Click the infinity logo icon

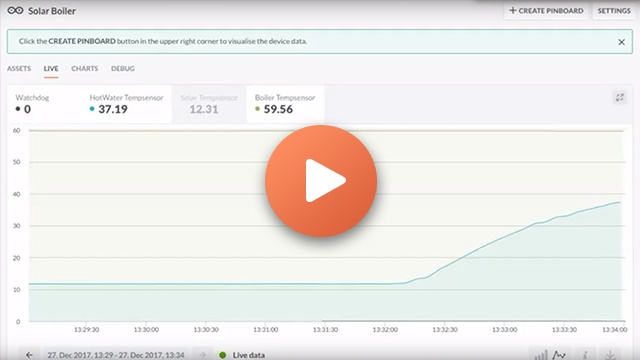[15, 11]
